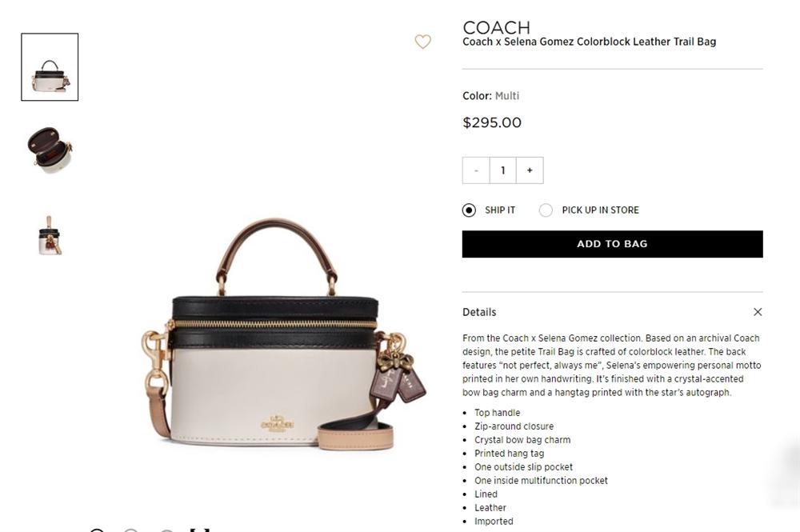
Task: Open the COACH brand link
Action: (497, 27)
